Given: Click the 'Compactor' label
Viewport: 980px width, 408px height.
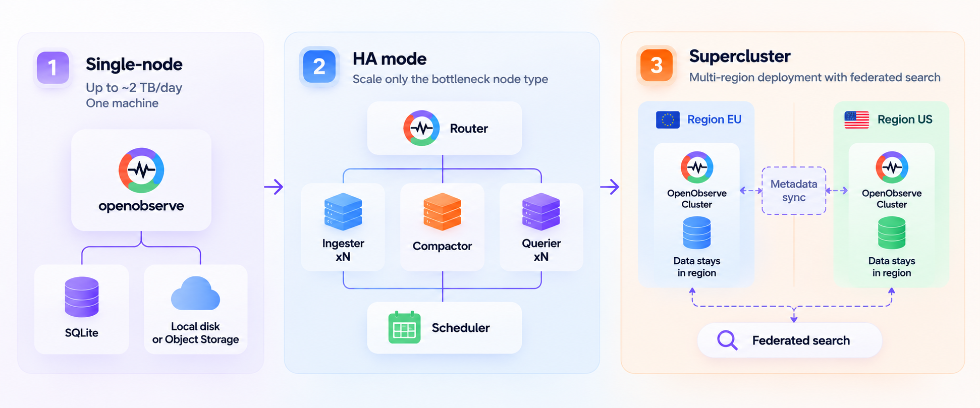Looking at the screenshot, I should [x=442, y=246].
